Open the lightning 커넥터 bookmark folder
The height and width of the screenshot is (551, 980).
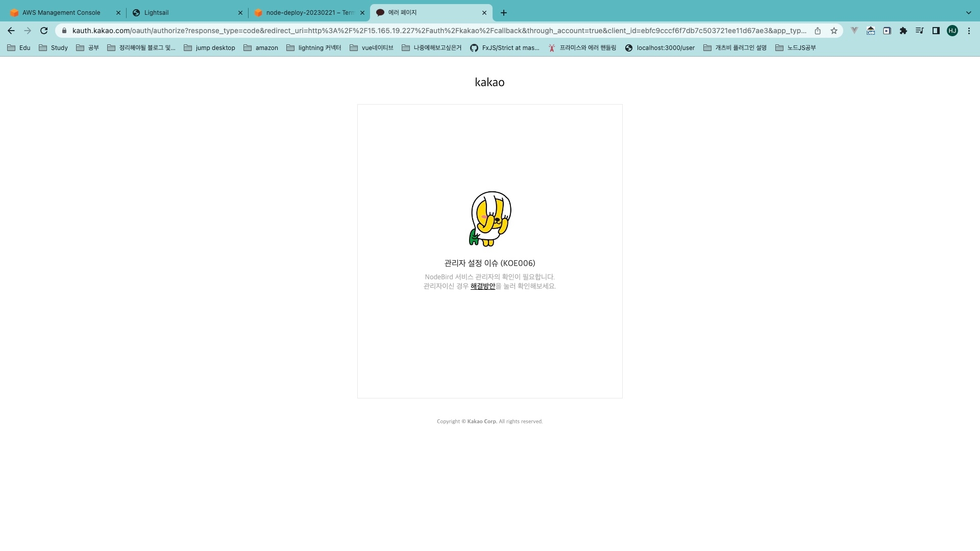(314, 48)
